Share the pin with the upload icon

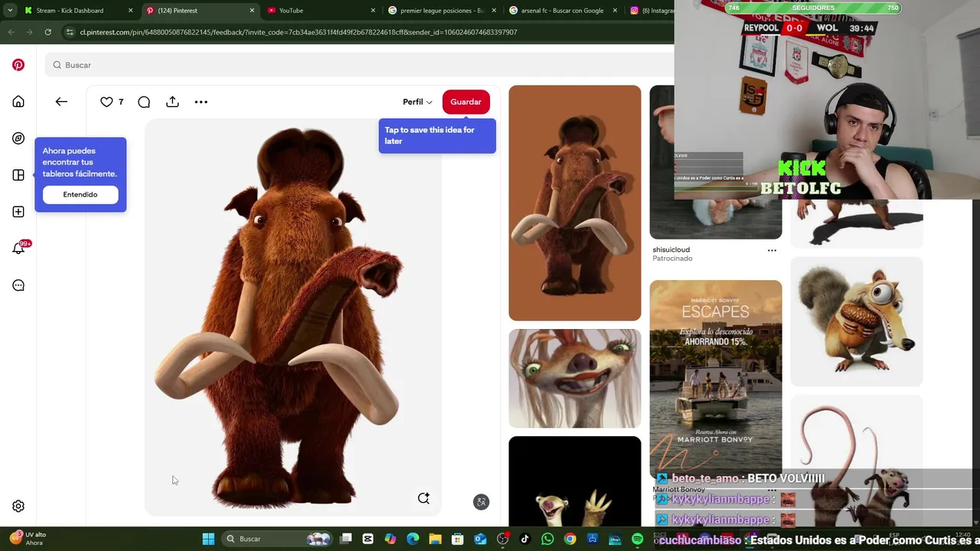click(172, 102)
